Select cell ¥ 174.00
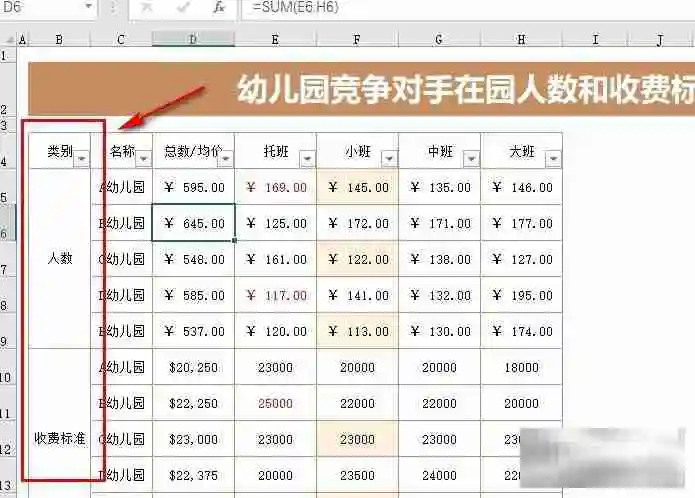This screenshot has height=498, width=695. (521, 331)
